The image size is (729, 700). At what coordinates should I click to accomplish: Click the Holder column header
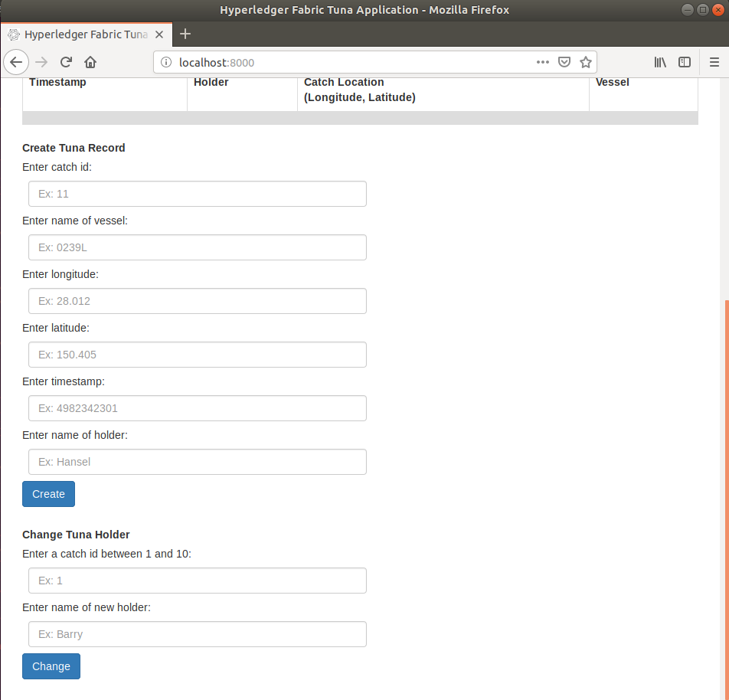click(x=211, y=82)
